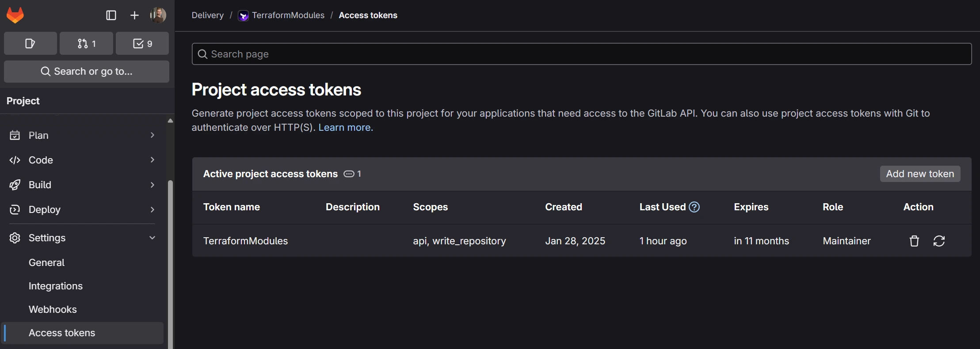This screenshot has height=349, width=980.
Task: Go to Delivery breadcrumb link
Action: (207, 15)
